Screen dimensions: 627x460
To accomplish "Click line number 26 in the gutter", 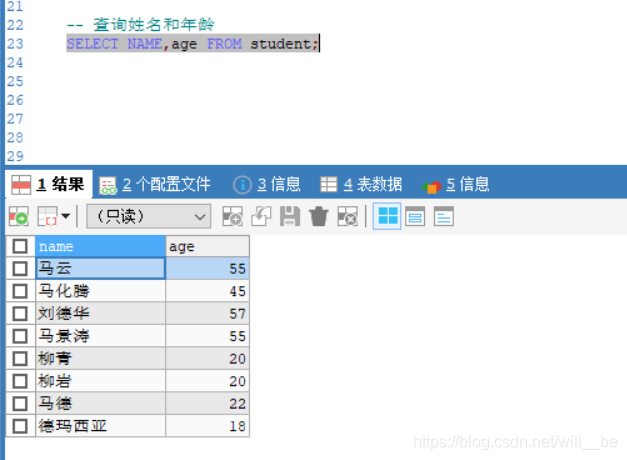I will (x=15, y=100).
